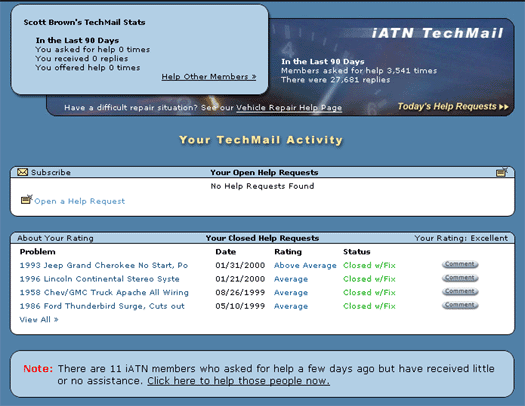525x406 pixels.
Task: Click the date 01/31/2000
Action: [x=240, y=265]
